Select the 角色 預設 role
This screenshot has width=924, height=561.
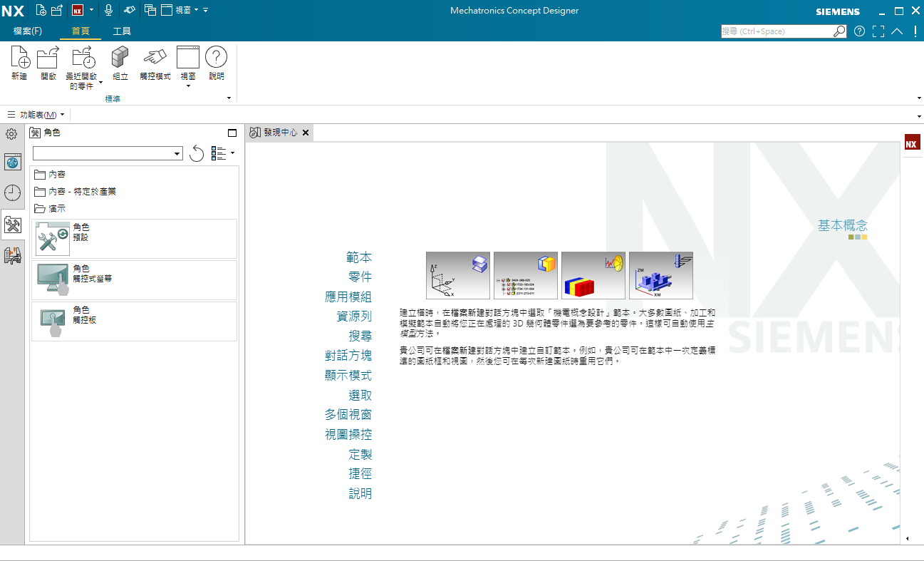tap(134, 239)
